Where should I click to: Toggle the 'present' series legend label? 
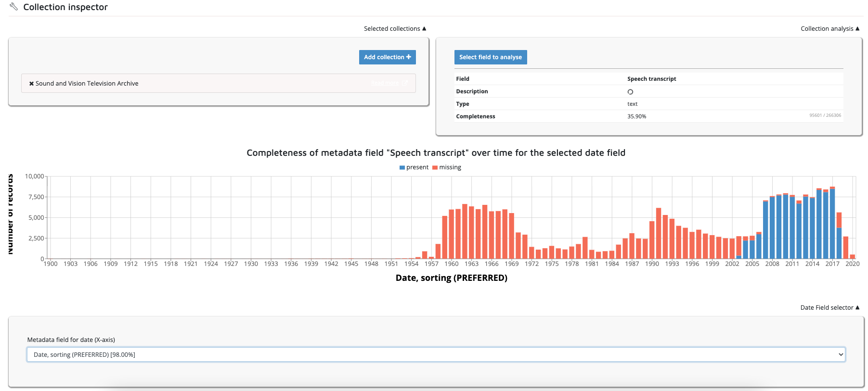417,167
